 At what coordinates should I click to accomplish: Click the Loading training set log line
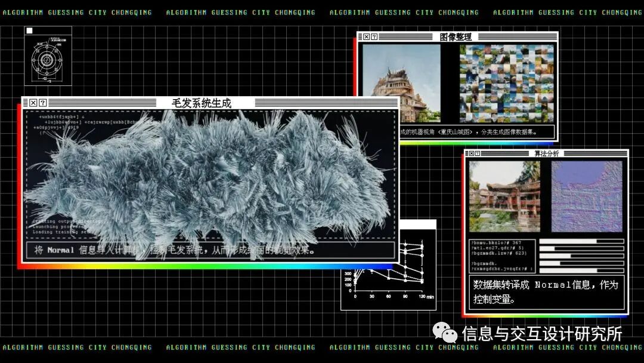click(61, 232)
